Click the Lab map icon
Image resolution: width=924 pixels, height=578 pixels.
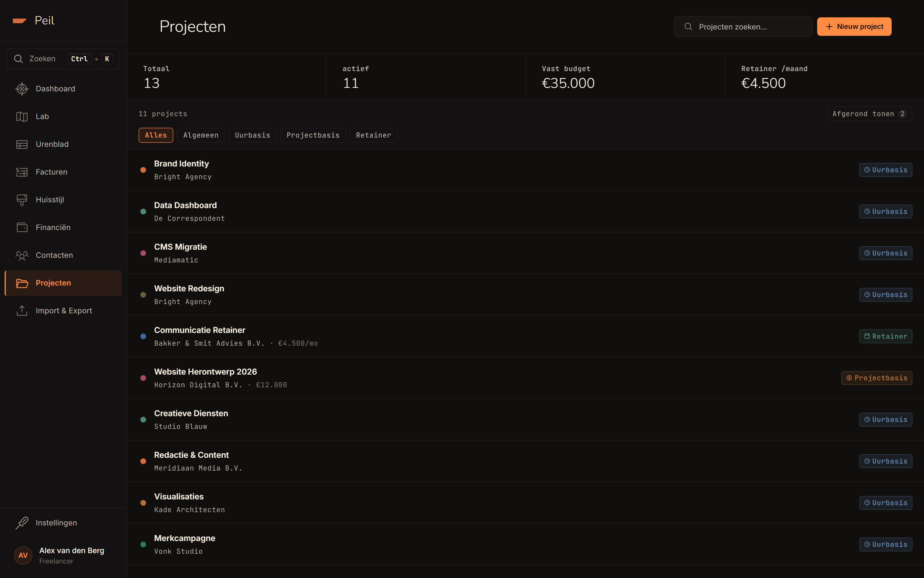pos(22,116)
